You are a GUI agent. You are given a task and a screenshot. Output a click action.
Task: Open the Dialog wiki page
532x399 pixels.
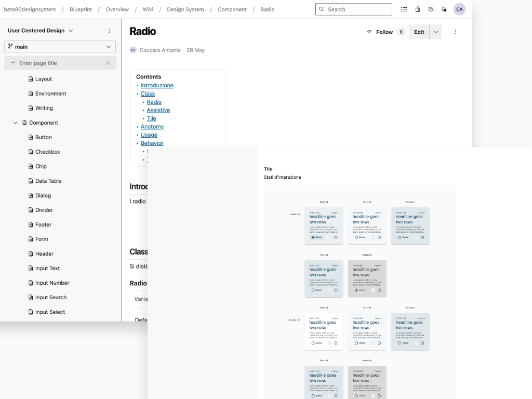click(43, 195)
